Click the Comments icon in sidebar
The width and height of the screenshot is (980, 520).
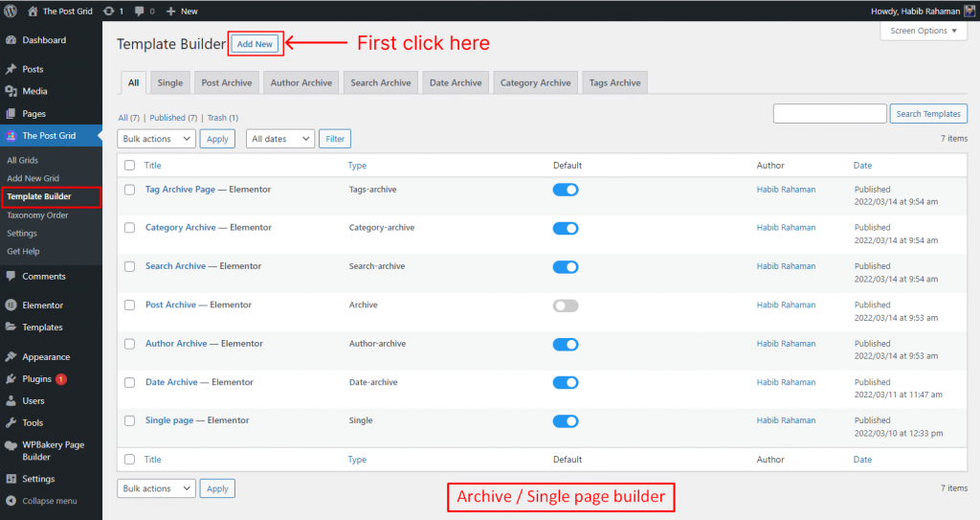pos(11,276)
